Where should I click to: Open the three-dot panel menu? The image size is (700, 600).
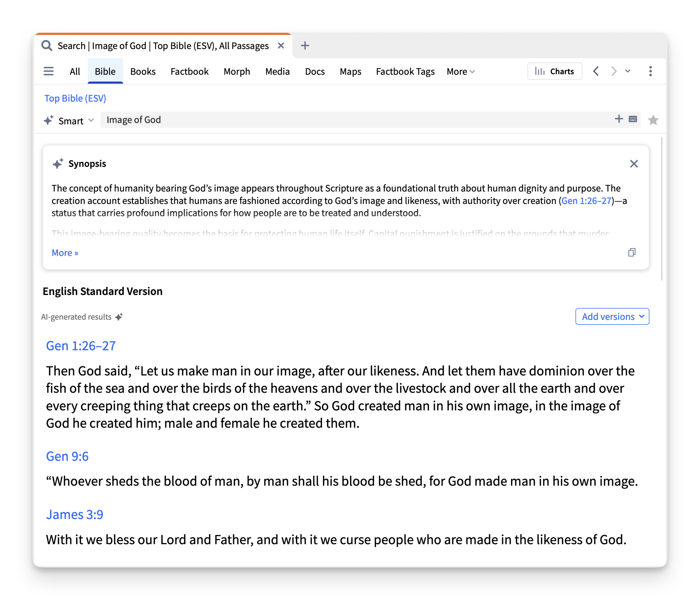650,71
